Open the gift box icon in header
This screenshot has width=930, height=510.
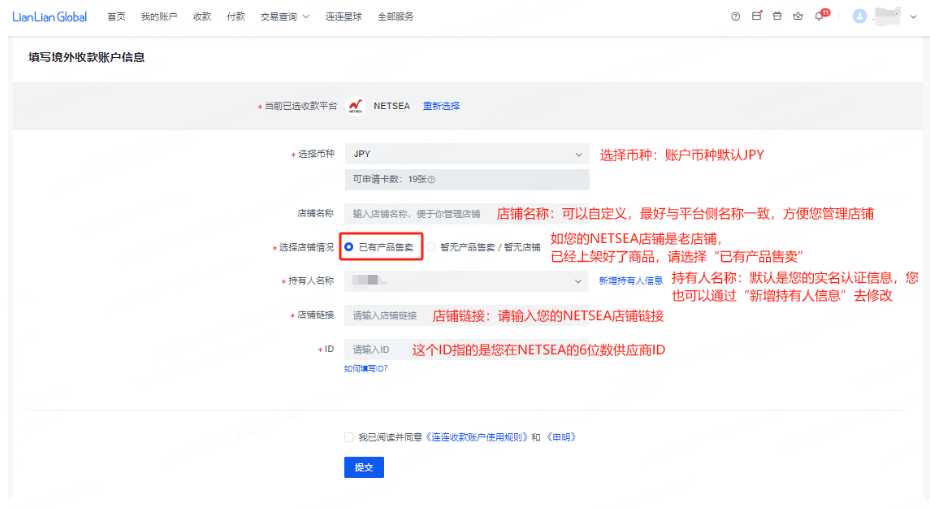(777, 17)
